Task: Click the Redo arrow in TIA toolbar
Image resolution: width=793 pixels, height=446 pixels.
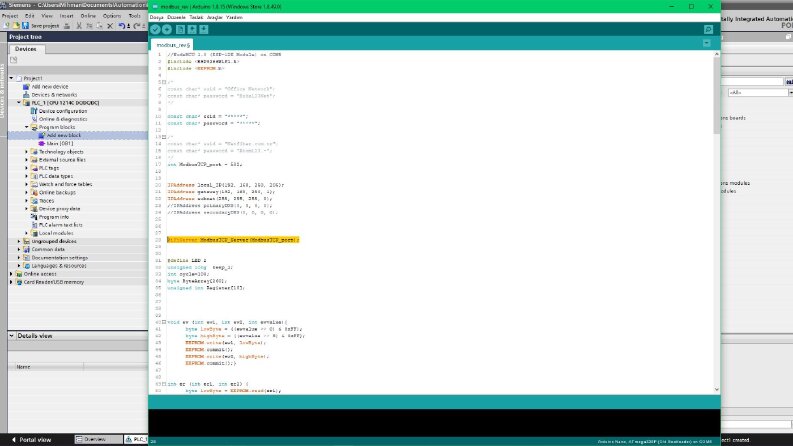Action: [x=137, y=26]
